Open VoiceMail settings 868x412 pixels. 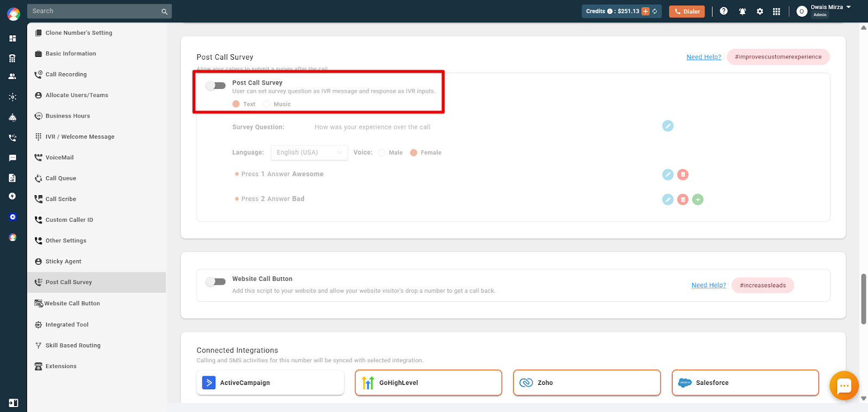click(97, 157)
